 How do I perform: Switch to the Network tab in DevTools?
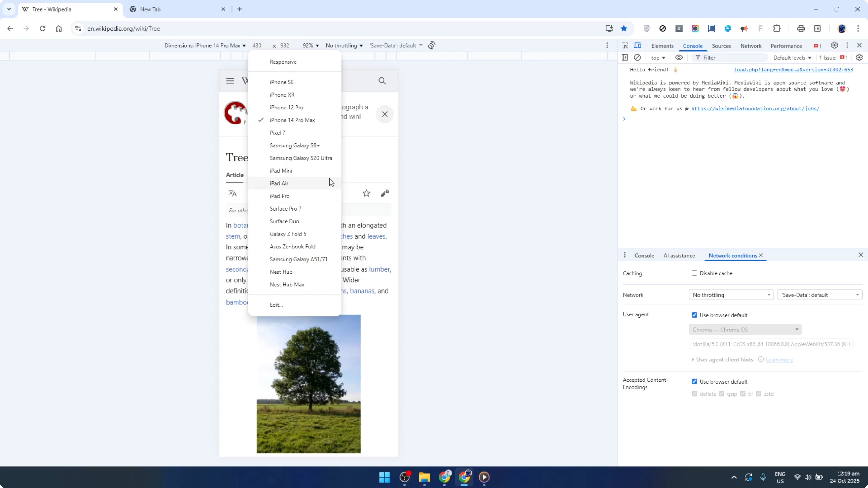point(751,46)
